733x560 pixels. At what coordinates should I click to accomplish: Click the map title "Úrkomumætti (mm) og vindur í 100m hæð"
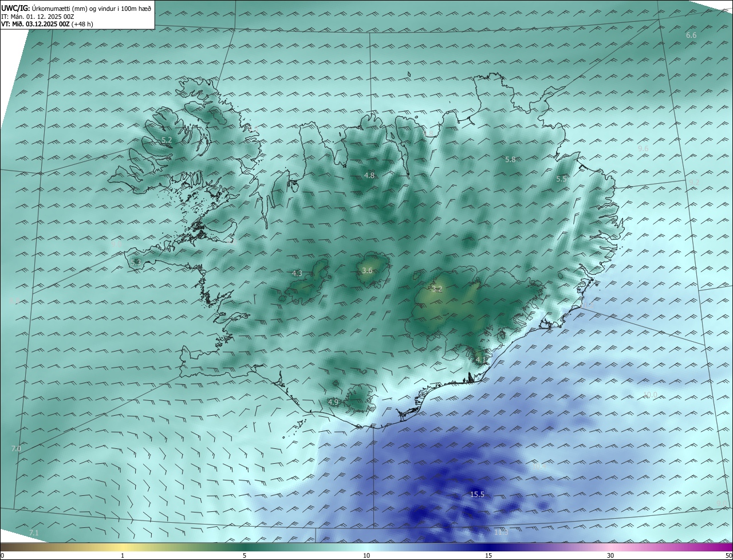click(91, 8)
